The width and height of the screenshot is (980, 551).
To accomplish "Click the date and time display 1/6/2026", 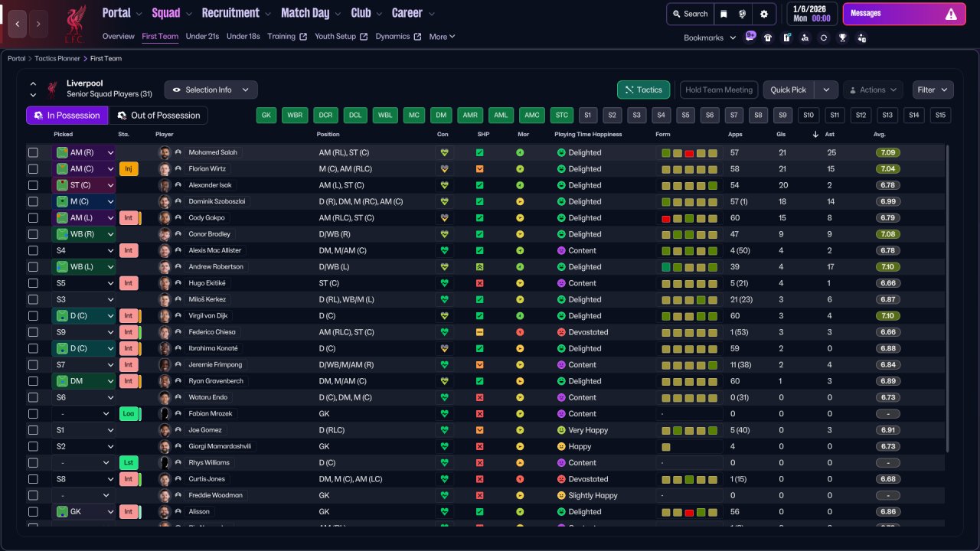I will [812, 14].
